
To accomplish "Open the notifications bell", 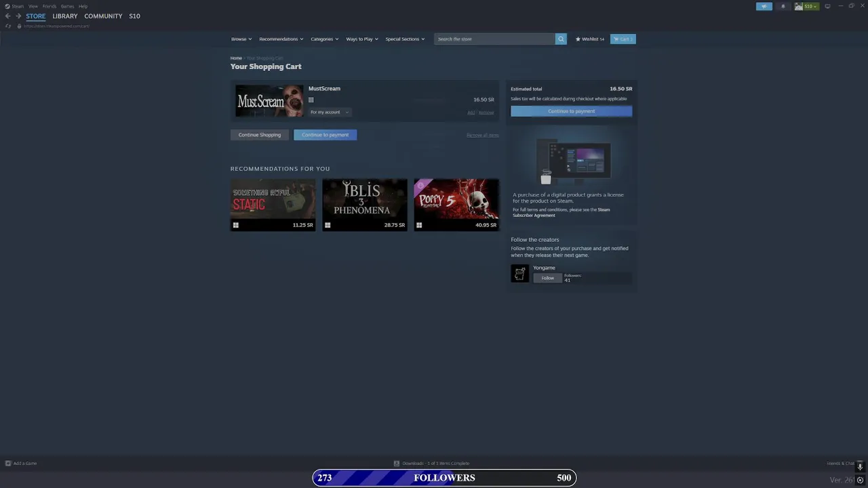I will coord(783,6).
